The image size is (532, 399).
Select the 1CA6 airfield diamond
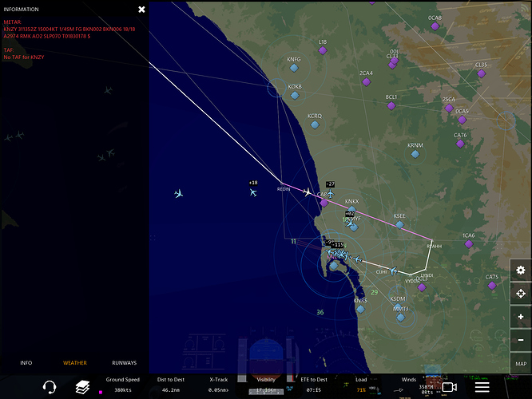tap(469, 243)
